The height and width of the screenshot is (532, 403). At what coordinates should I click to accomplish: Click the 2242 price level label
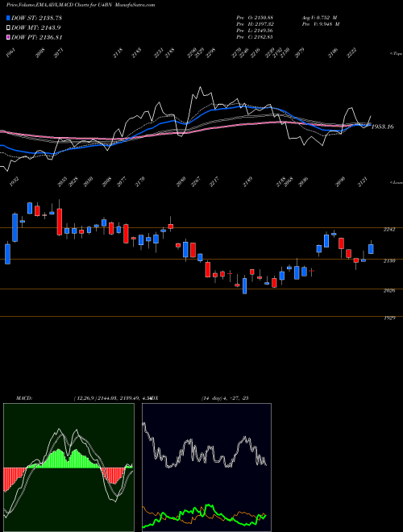click(x=389, y=230)
